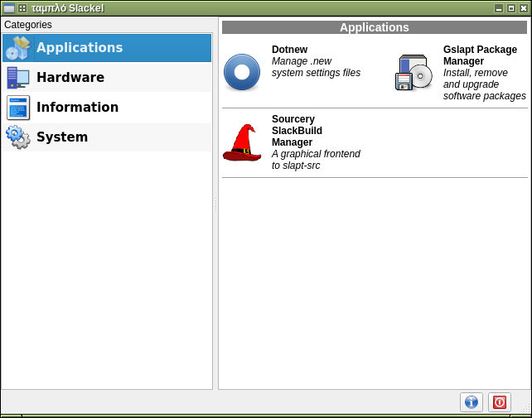Click the Information document icon
The image size is (532, 418).
(17, 108)
